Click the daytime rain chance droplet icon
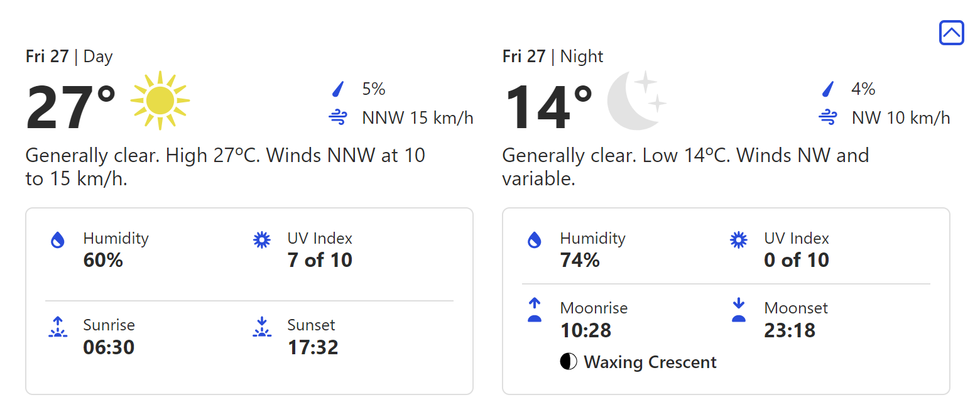Screen dimensions: 980x407 [338, 90]
